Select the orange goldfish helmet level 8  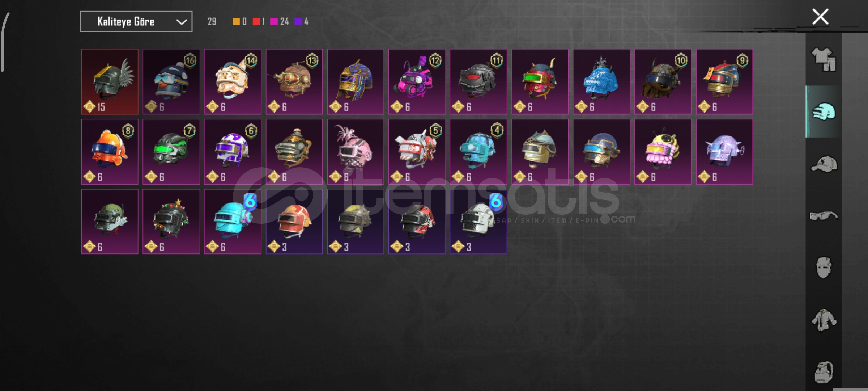[x=110, y=152]
